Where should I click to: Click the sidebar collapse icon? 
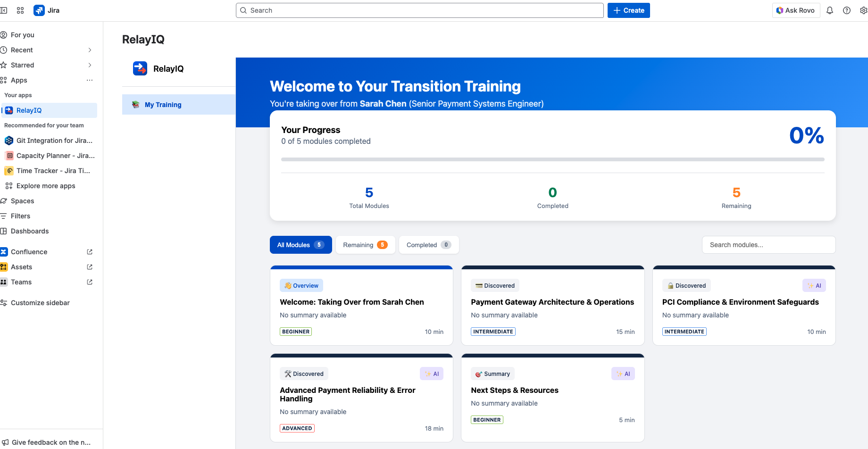pyautogui.click(x=3, y=10)
